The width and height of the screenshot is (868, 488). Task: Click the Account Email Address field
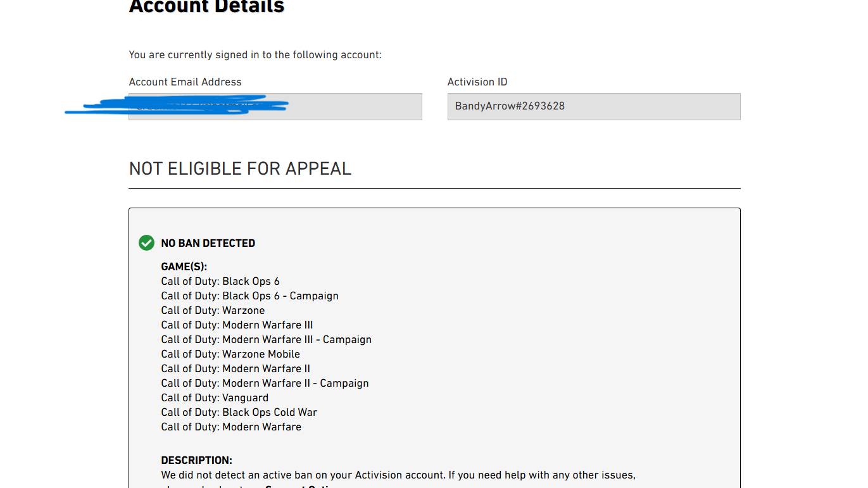coord(275,106)
